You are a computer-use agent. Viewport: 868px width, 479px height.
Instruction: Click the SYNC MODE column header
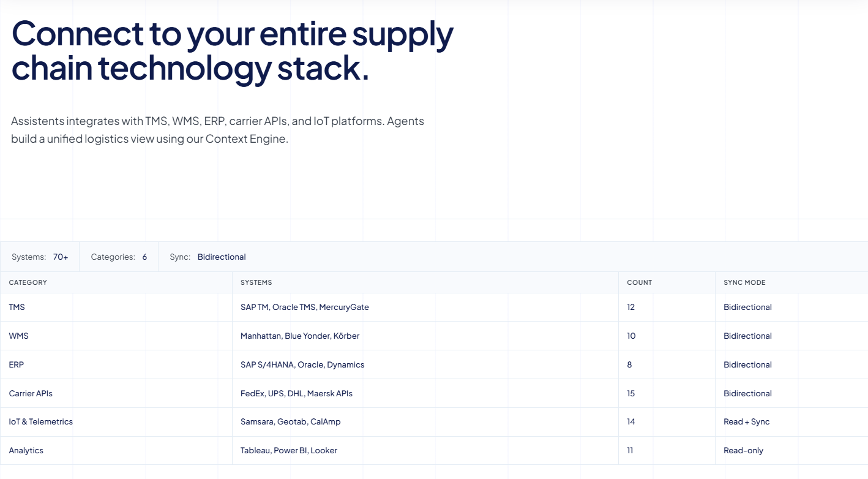coord(791,282)
